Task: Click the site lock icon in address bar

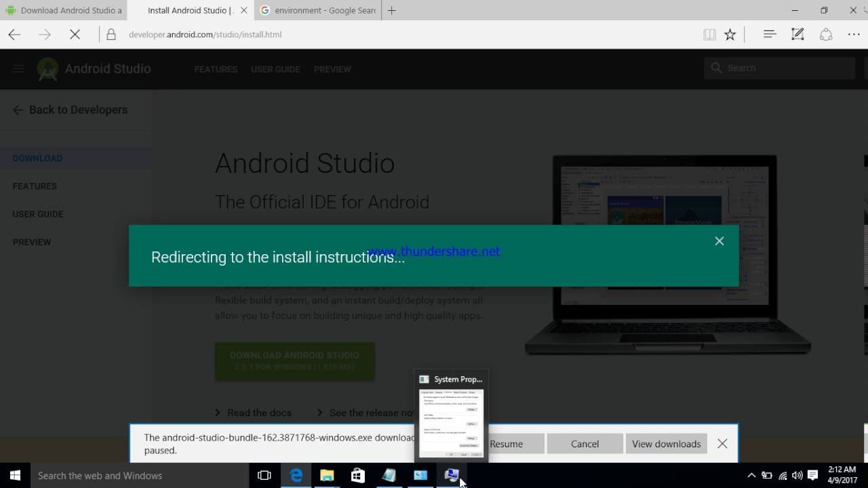Action: coord(111,35)
